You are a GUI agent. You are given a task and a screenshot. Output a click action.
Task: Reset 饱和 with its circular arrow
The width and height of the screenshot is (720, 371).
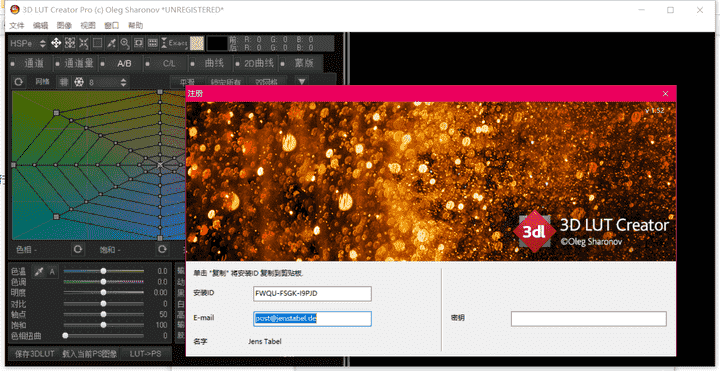tap(162, 249)
